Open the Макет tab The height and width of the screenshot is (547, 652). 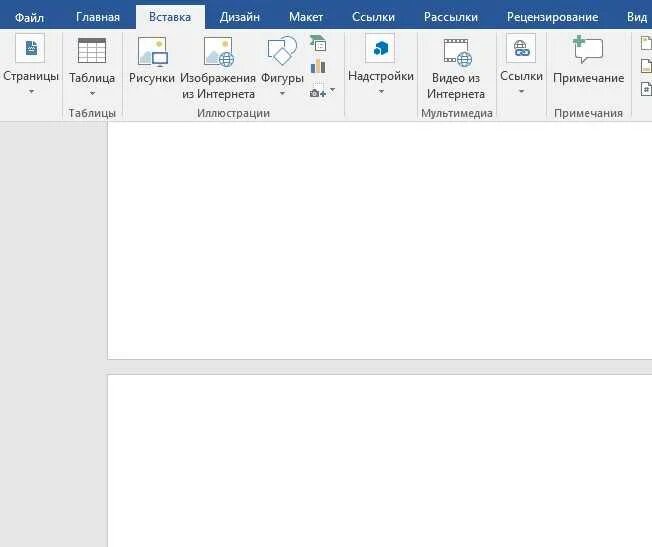point(306,17)
